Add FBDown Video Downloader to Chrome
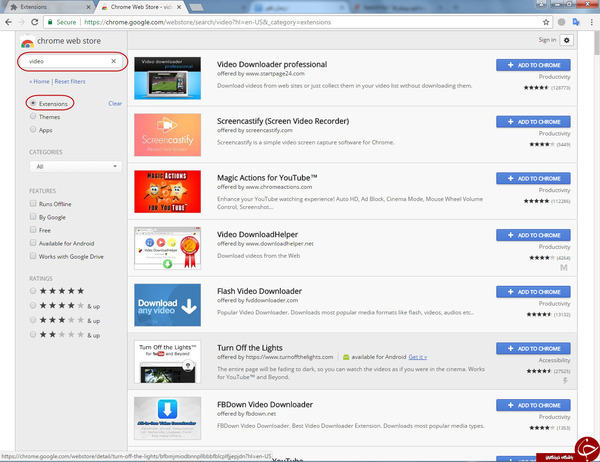600x462 pixels. point(533,405)
